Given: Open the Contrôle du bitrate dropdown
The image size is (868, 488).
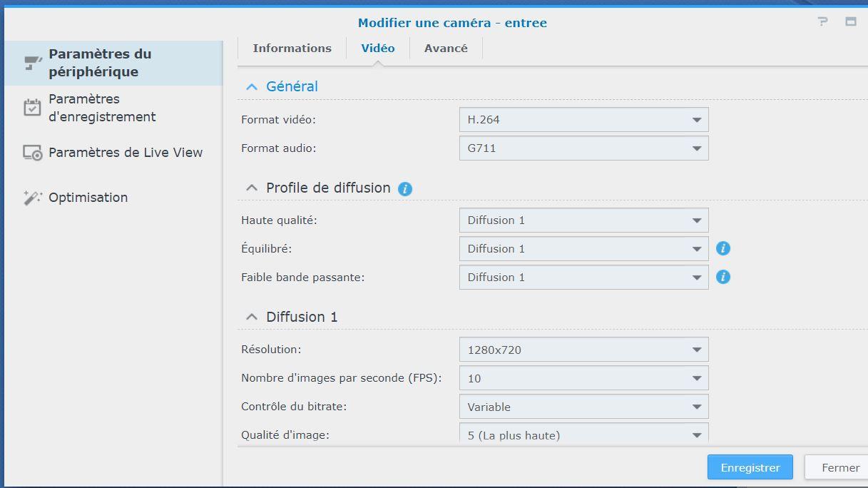Looking at the screenshot, I should tap(583, 407).
